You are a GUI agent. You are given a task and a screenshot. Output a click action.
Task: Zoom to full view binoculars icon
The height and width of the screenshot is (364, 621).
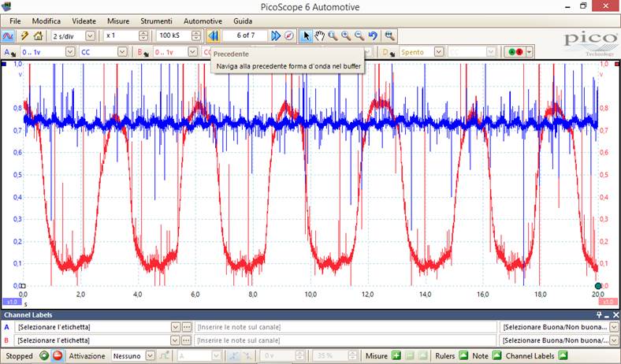tap(390, 36)
